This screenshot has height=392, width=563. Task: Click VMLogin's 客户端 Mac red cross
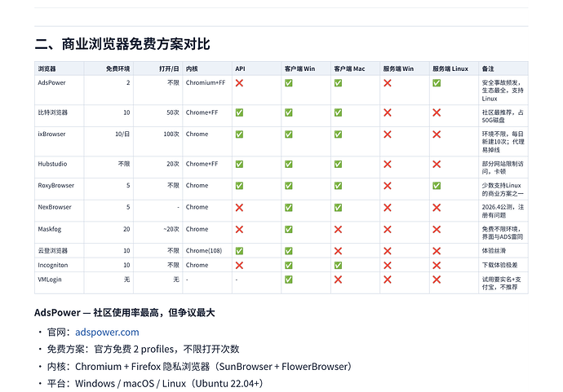click(x=338, y=280)
